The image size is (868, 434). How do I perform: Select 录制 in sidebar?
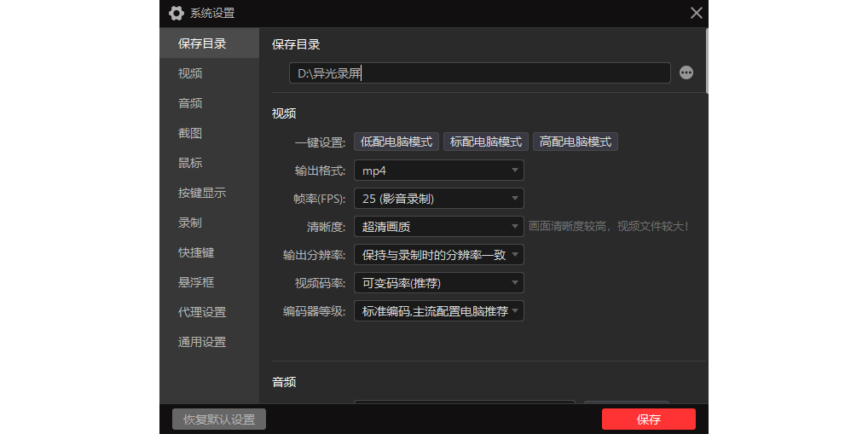(x=209, y=223)
